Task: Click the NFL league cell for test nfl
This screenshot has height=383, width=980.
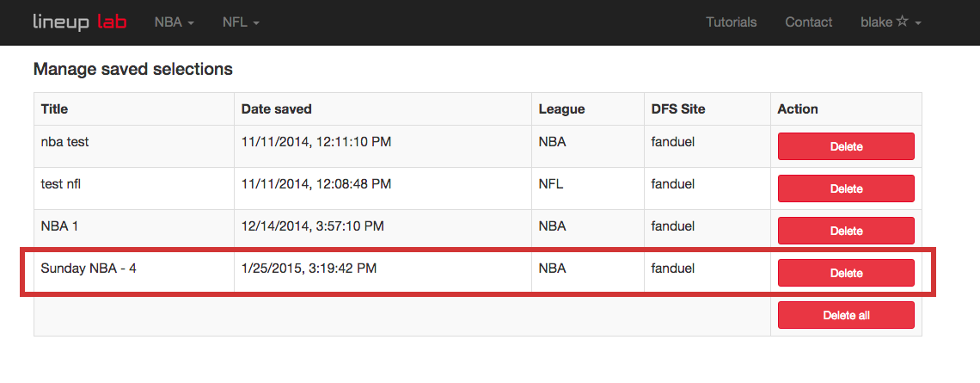Action: click(x=588, y=188)
